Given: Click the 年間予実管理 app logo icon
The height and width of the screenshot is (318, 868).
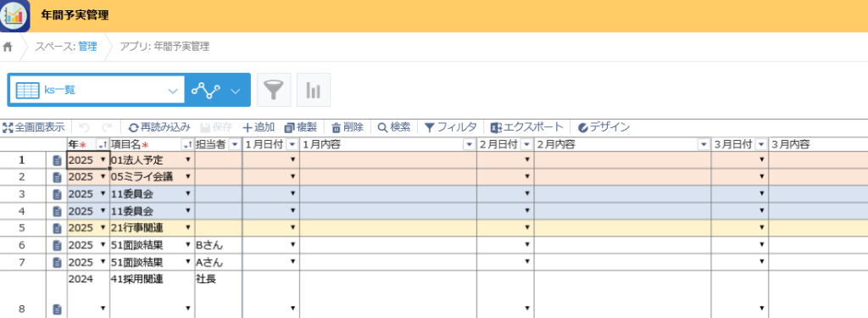Looking at the screenshot, I should [x=15, y=15].
